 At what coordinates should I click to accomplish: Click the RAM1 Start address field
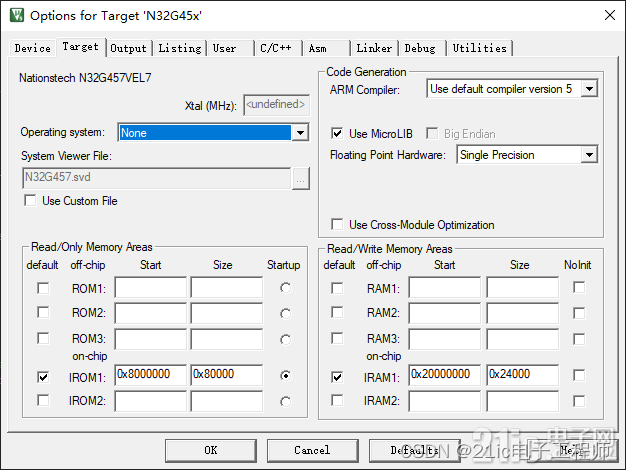[x=445, y=288]
